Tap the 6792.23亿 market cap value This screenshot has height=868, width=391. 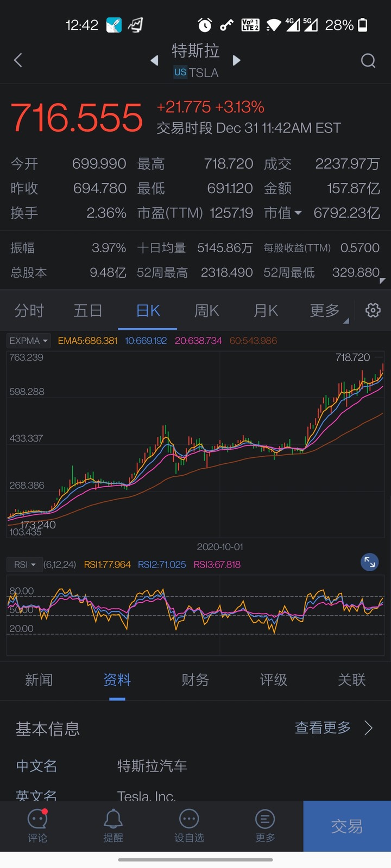click(347, 213)
